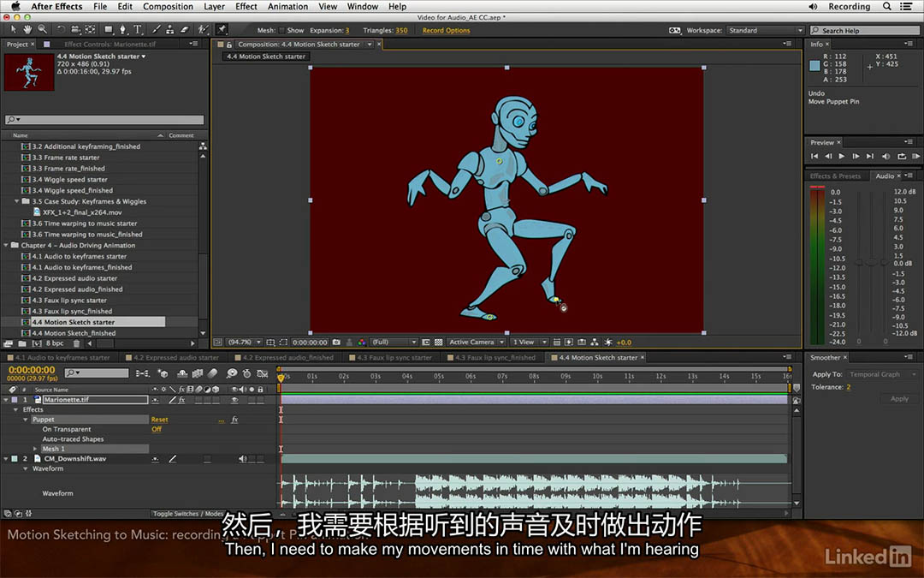Click the Composition Mini-Flowchart icon in timeline
This screenshot has width=924, height=578.
pyautogui.click(x=143, y=373)
